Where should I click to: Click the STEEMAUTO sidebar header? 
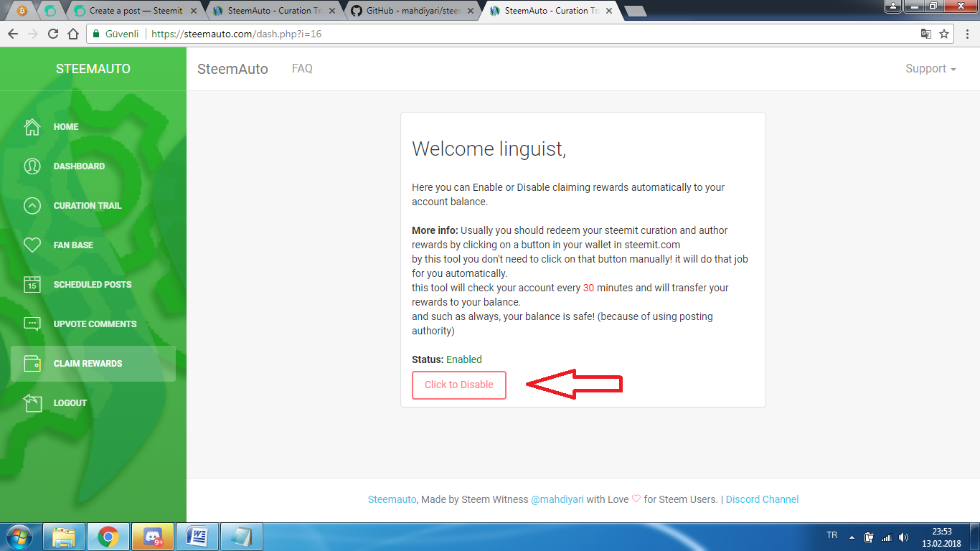point(93,69)
